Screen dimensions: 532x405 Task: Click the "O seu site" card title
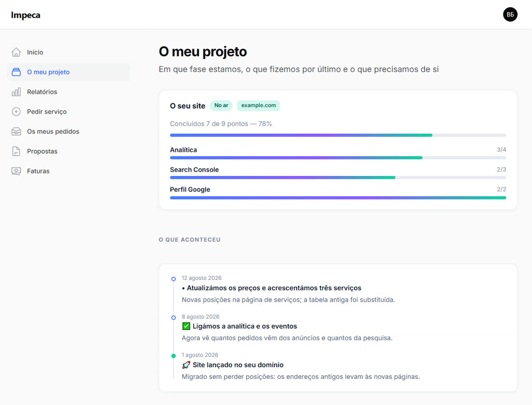188,106
